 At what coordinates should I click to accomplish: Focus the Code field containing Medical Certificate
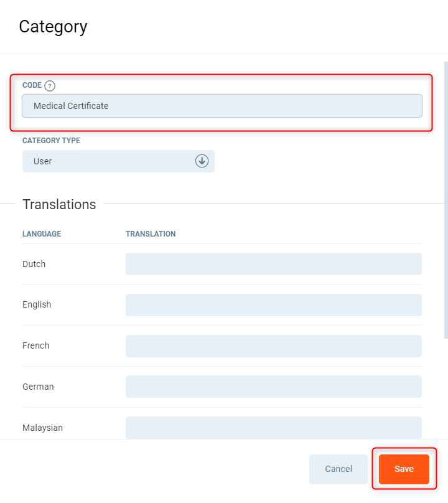[222, 106]
